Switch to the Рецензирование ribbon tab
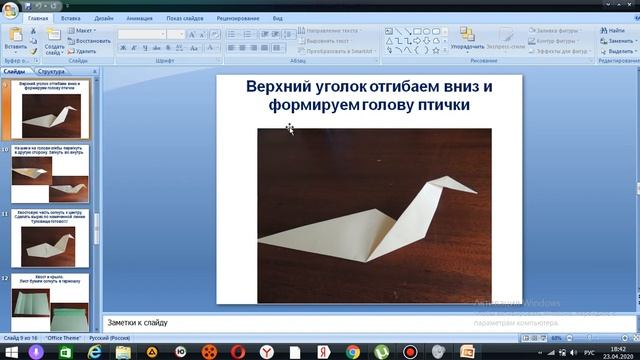The height and width of the screenshot is (360, 640). (238, 18)
